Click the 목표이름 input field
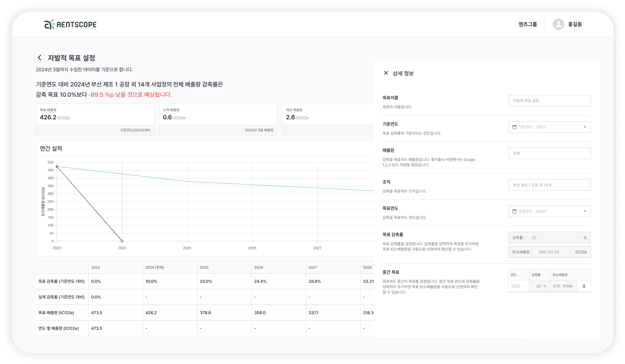 coord(549,101)
